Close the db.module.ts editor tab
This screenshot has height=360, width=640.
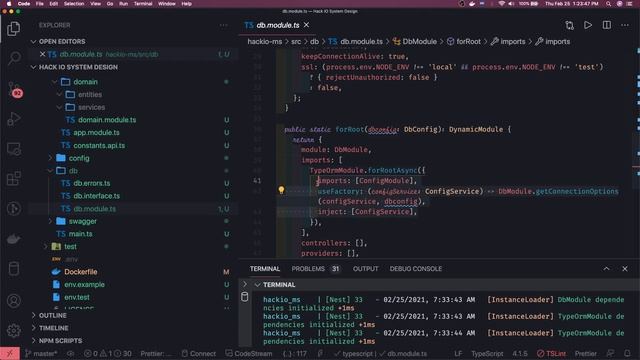[307, 25]
